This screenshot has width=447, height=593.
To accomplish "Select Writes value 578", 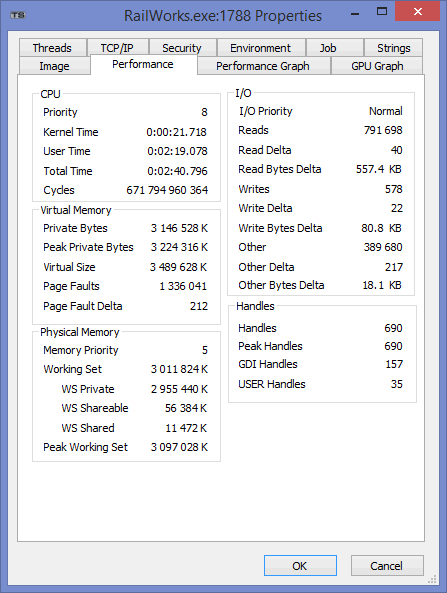I will click(x=394, y=189).
